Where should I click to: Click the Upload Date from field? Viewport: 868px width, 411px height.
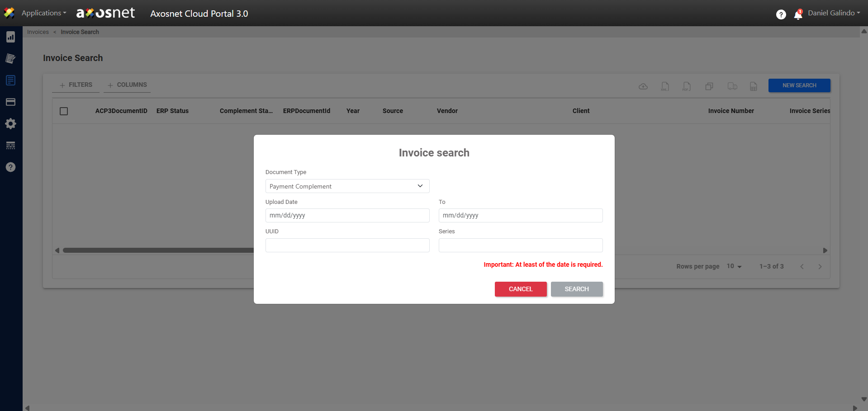[x=347, y=216]
